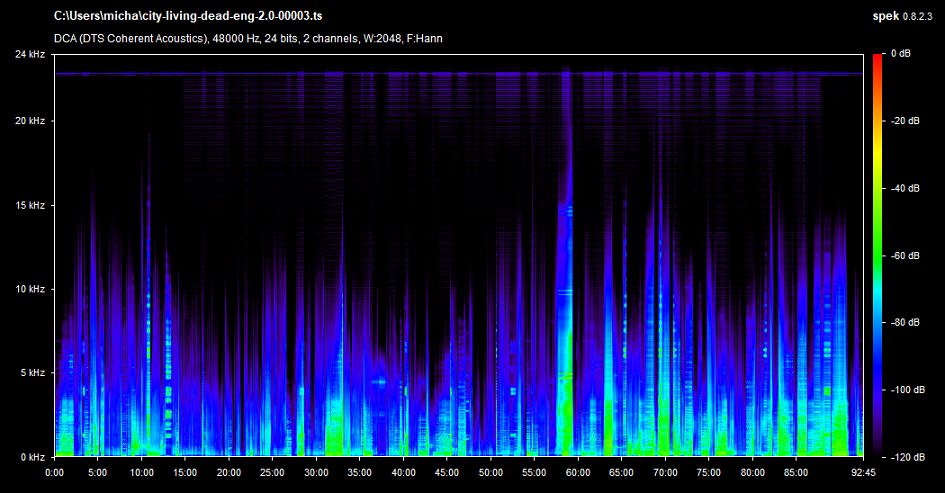Click the -80 dB scale label

click(x=906, y=322)
